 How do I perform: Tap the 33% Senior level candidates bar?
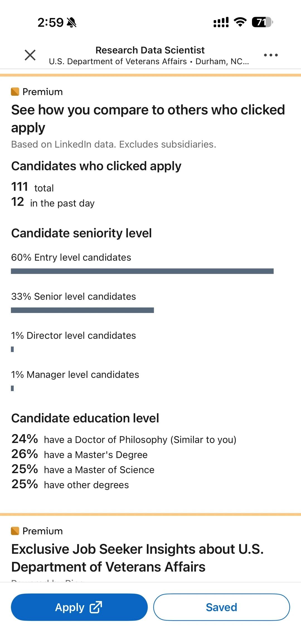pos(82,310)
